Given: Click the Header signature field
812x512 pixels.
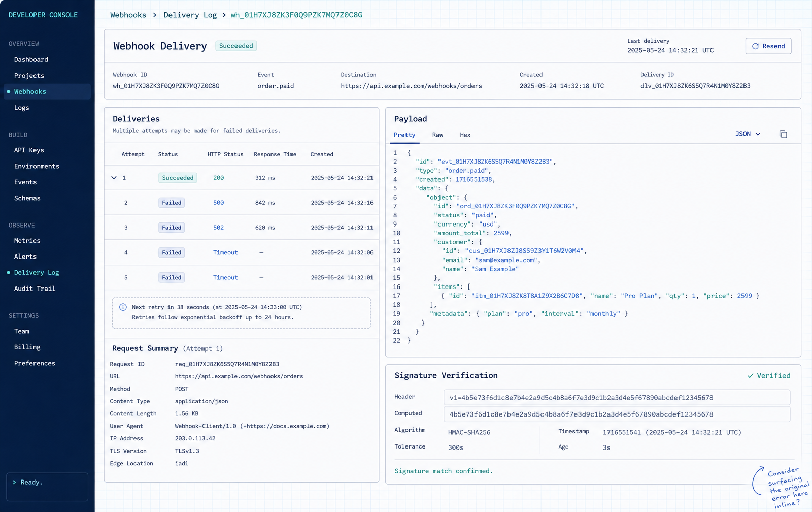Looking at the screenshot, I should coord(617,398).
